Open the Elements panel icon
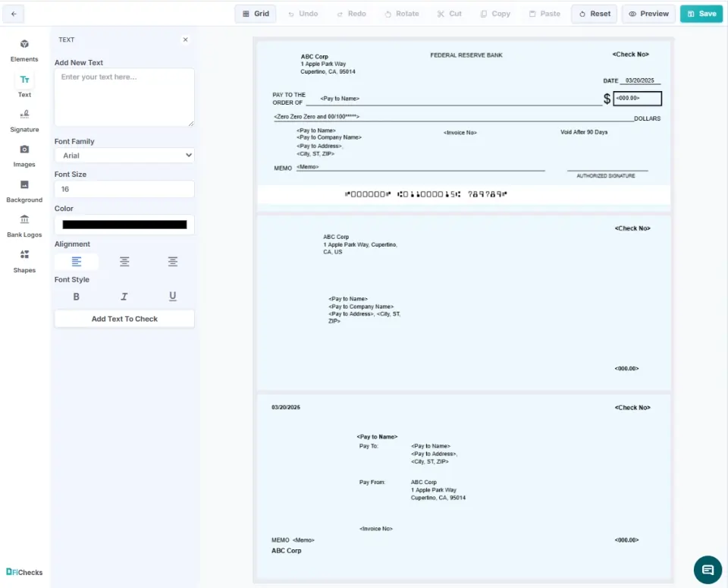Image resolution: width=728 pixels, height=588 pixels. point(24,45)
